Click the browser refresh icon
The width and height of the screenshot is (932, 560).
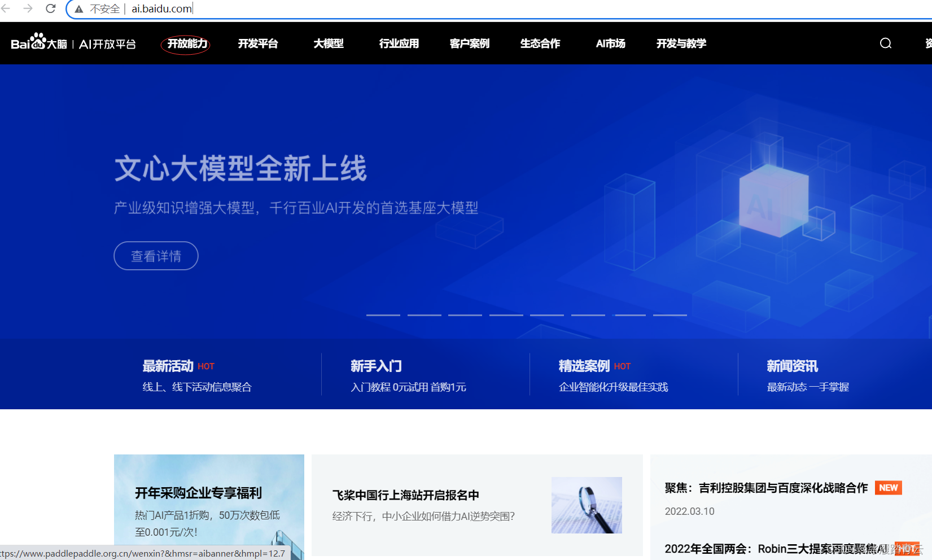[x=50, y=8]
